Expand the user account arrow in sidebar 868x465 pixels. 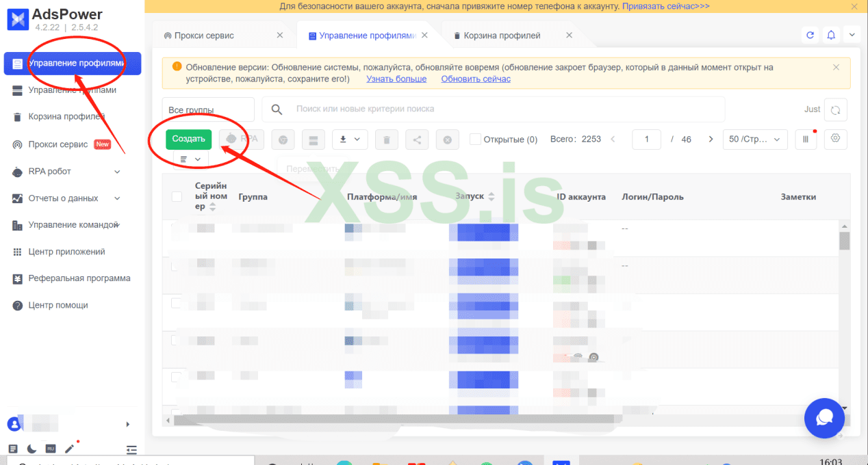(x=128, y=425)
